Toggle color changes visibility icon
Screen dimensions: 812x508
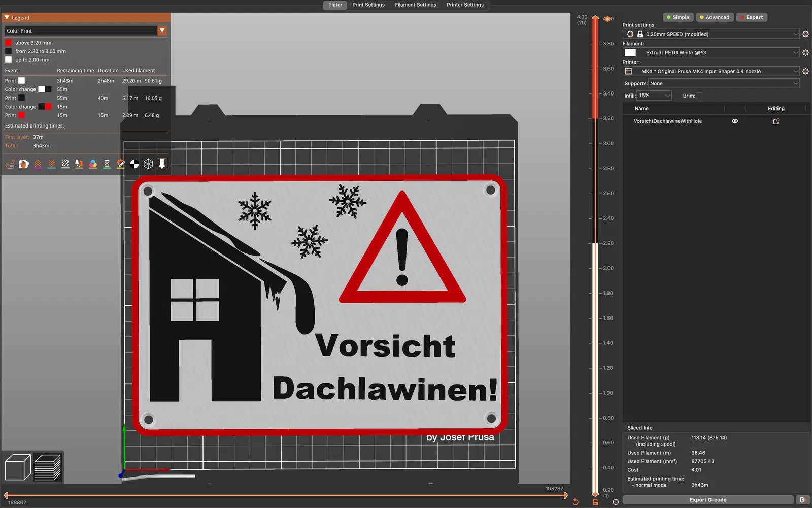(x=93, y=164)
